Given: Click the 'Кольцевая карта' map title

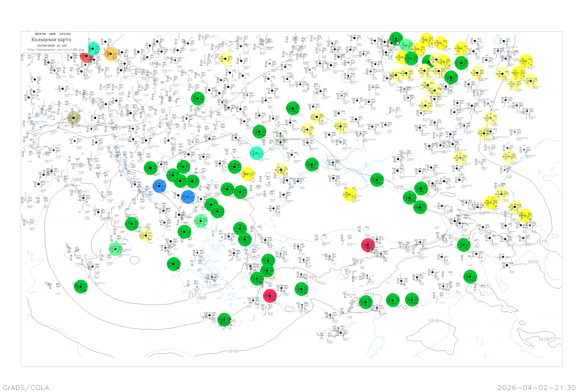Looking at the screenshot, I should click(51, 40).
